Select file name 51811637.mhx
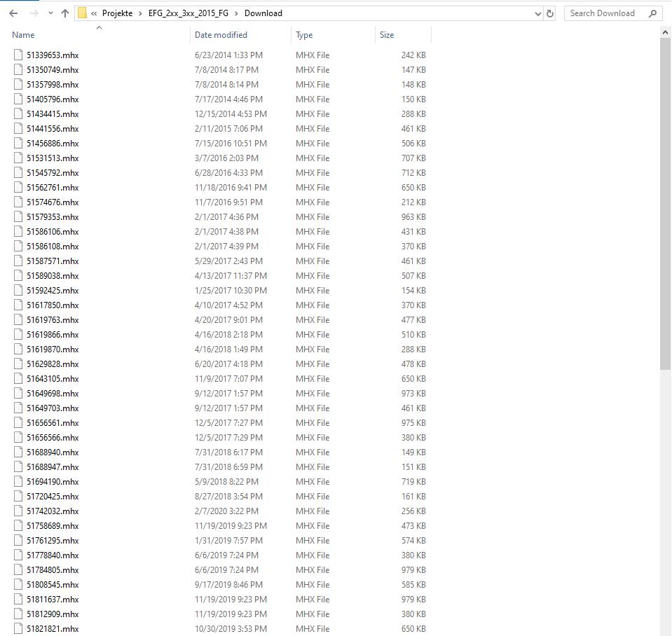 (53, 599)
